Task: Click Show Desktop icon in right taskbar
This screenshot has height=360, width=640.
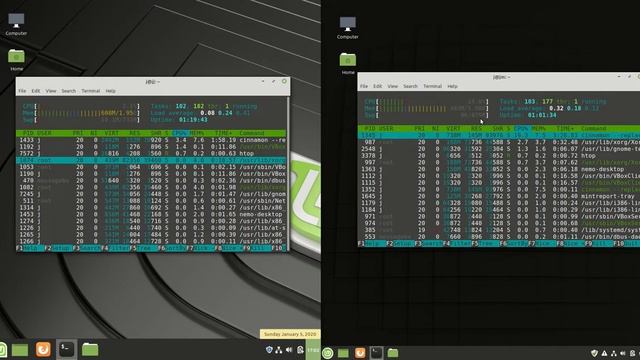Action: (343, 353)
